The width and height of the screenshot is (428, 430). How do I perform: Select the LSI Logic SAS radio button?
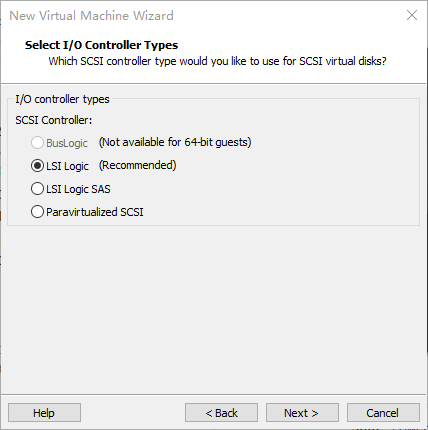point(37,189)
